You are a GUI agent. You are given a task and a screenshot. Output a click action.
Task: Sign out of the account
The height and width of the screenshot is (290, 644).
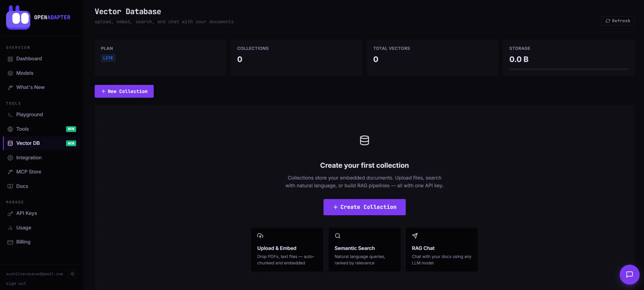pyautogui.click(x=16, y=284)
